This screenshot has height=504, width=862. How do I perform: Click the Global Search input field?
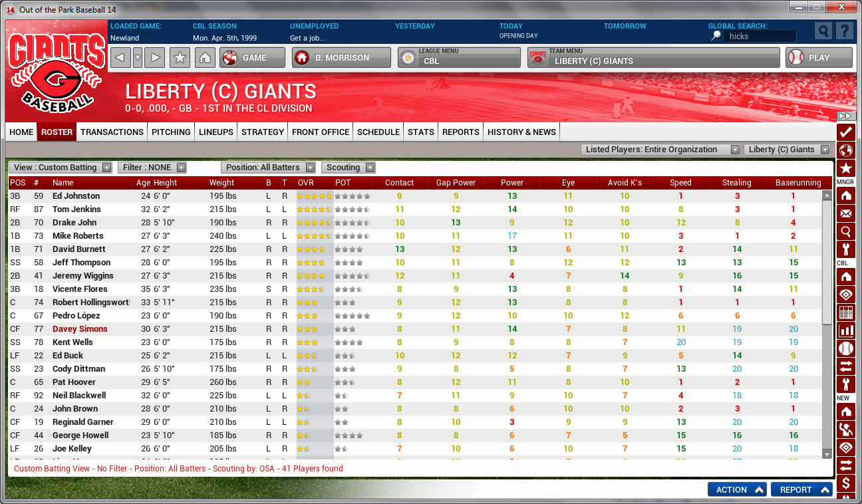pyautogui.click(x=760, y=37)
